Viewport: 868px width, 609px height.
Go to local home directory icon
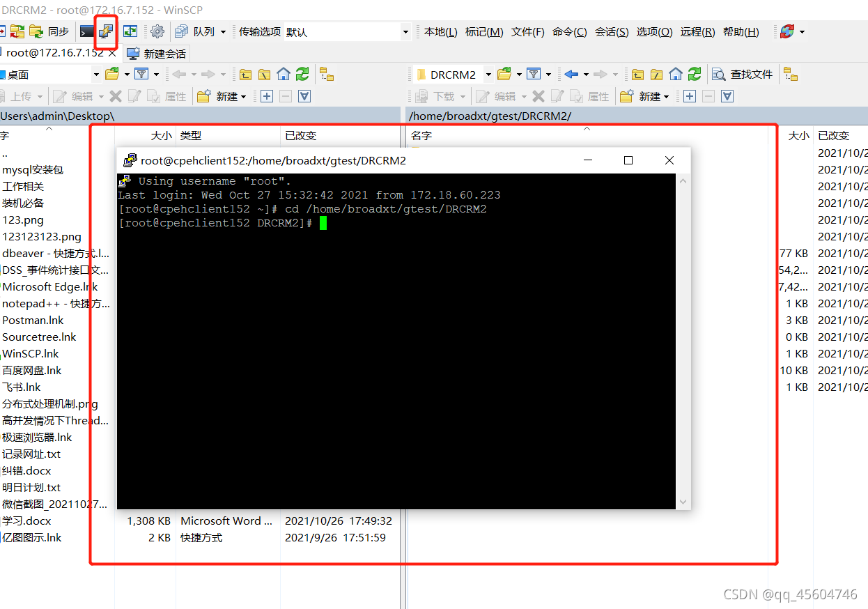(283, 74)
